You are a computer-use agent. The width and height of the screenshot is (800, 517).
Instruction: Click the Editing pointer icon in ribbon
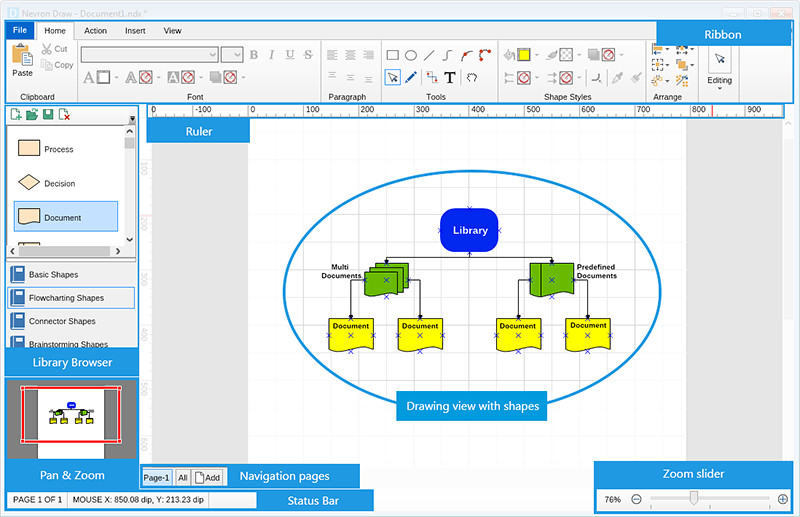[x=720, y=59]
